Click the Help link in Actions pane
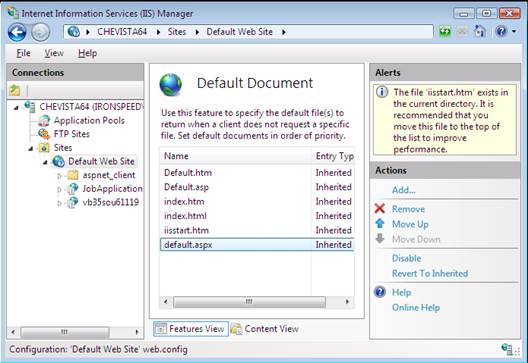The width and height of the screenshot is (528, 363). pyautogui.click(x=401, y=292)
